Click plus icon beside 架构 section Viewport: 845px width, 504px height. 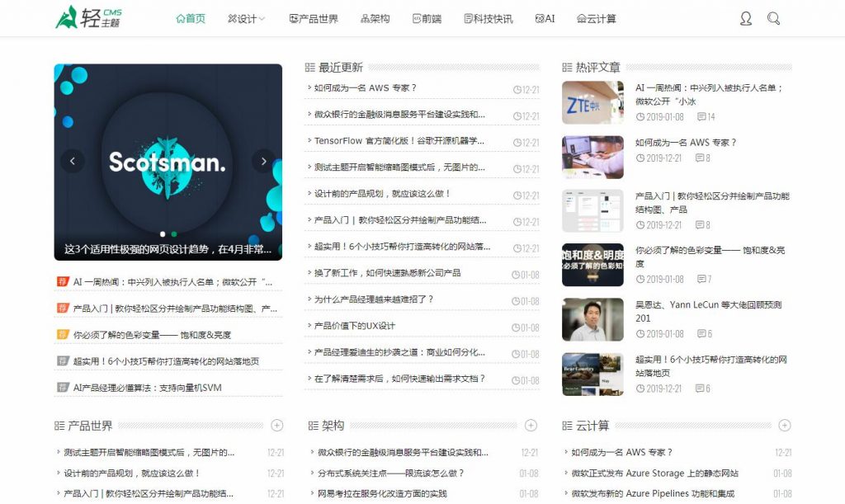coord(531,426)
